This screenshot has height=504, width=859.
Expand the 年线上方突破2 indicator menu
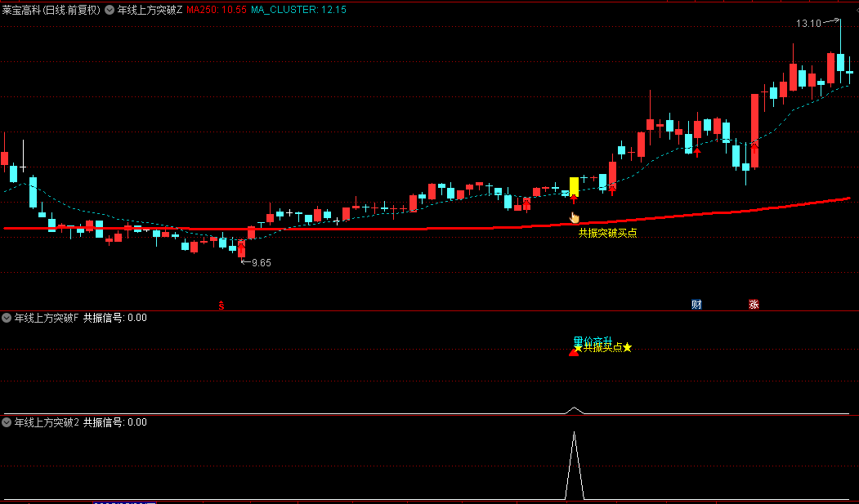click(x=7, y=422)
